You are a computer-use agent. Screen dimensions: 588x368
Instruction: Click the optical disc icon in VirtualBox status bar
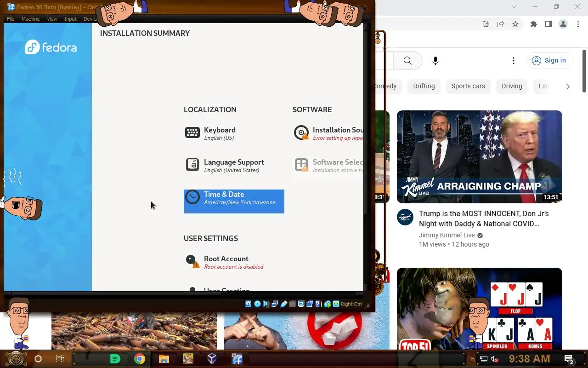coord(257,304)
